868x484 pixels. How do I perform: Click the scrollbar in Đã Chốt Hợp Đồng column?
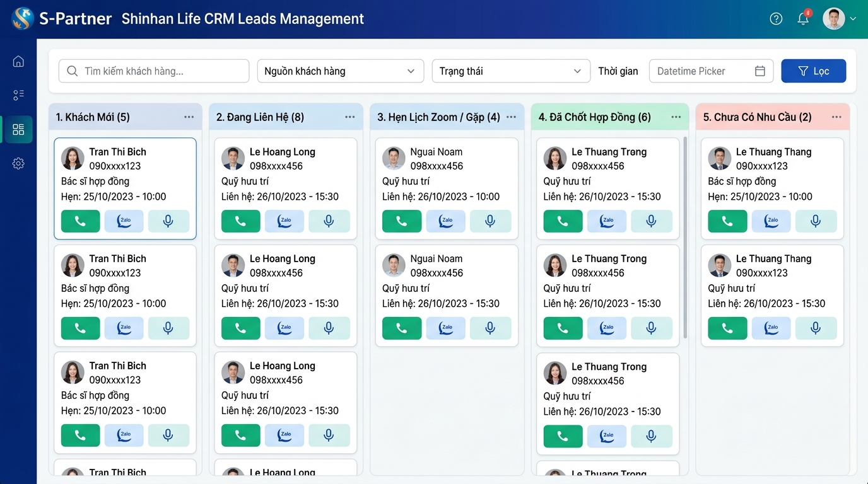(686, 238)
